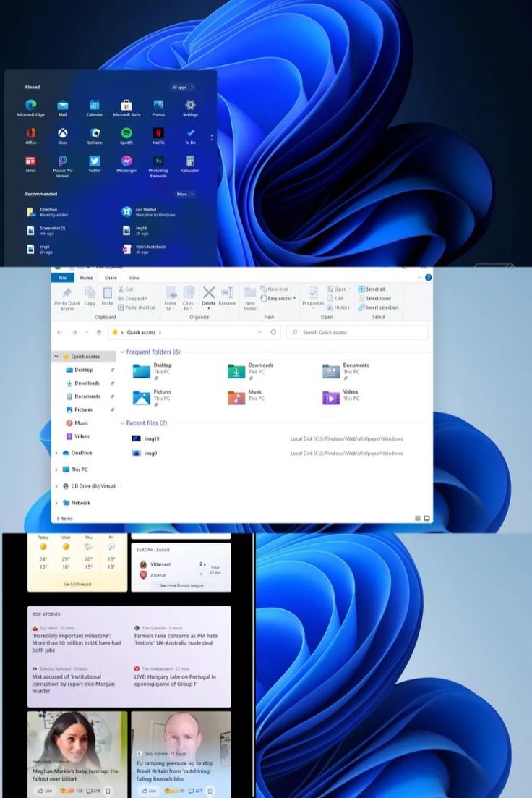Image resolution: width=532 pixels, height=798 pixels.
Task: Open the Copy to dropdown in ribbon
Action: [188, 299]
